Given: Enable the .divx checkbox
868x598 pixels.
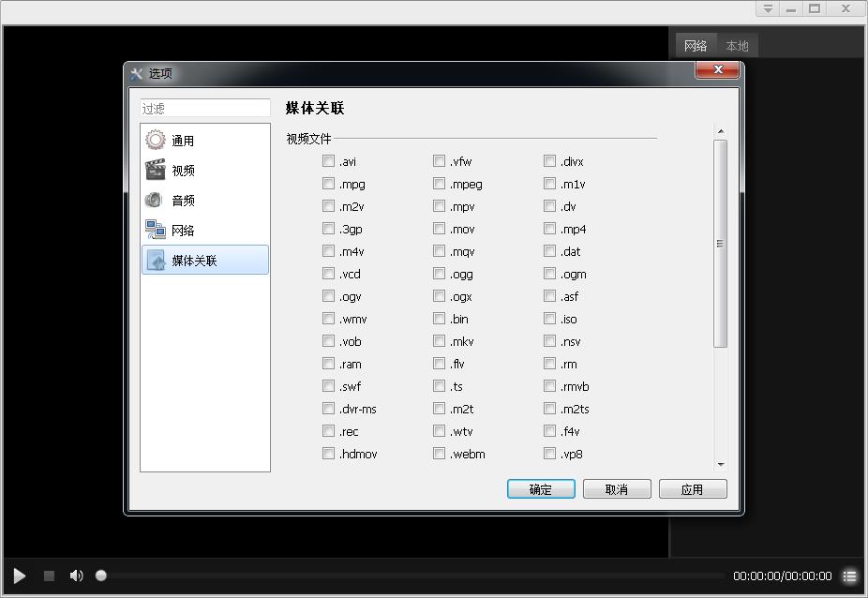Looking at the screenshot, I should (x=549, y=160).
